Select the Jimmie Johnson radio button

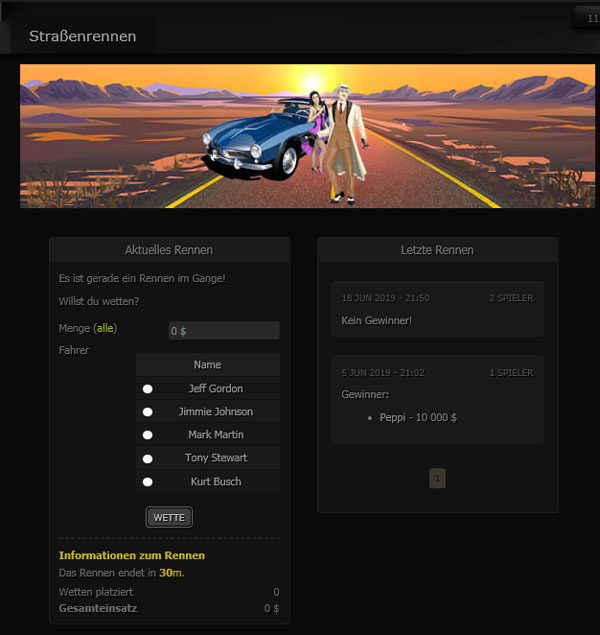click(x=148, y=412)
